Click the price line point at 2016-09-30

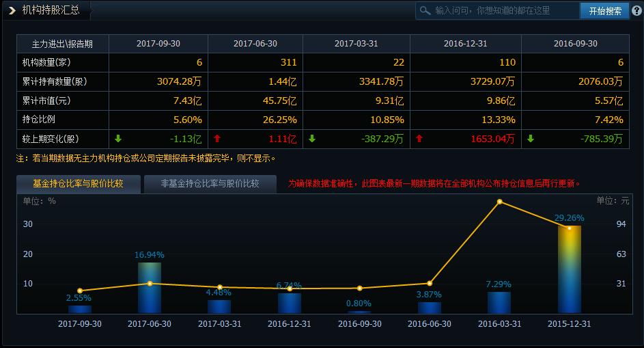pos(360,289)
